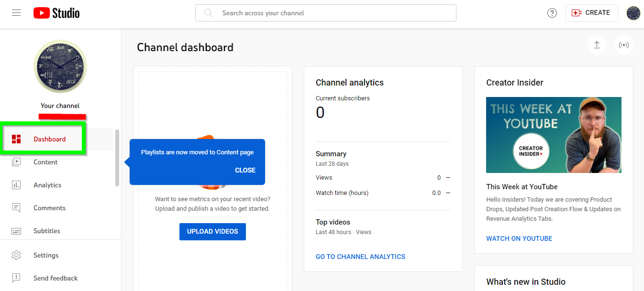Image resolution: width=644 pixels, height=291 pixels.
Task: Click the Last 48 hours · Views text
Action: point(344,232)
